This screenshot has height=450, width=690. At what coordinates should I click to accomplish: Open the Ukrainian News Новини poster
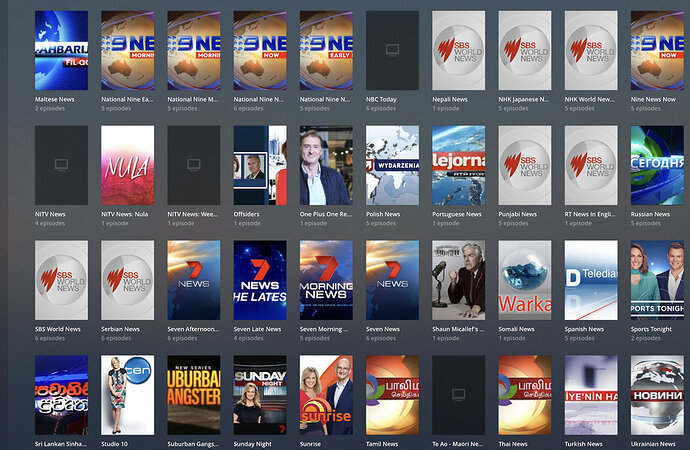[657, 395]
